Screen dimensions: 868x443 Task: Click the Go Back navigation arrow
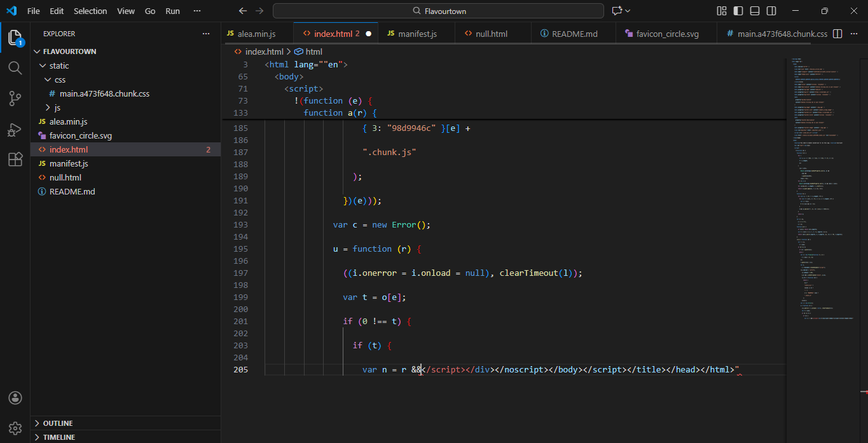coord(242,11)
